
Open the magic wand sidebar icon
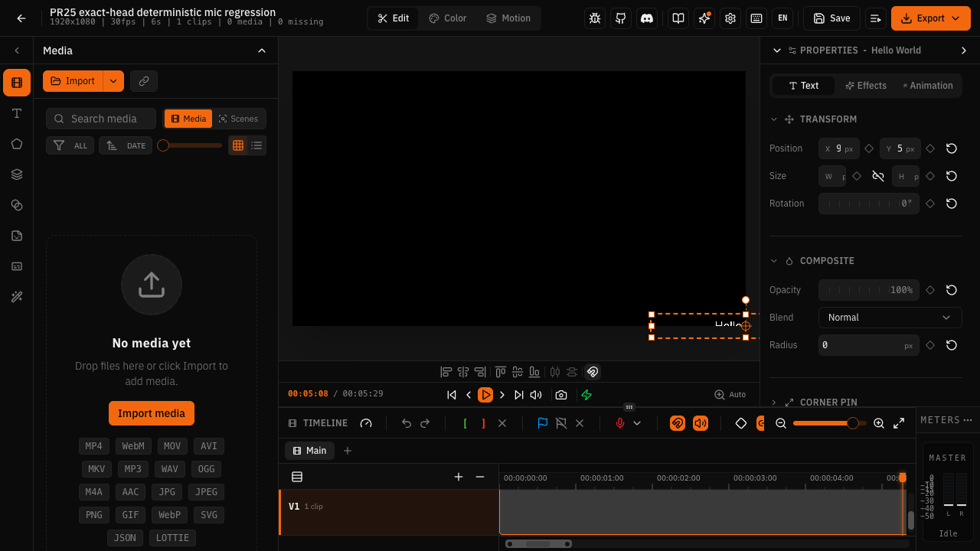tap(17, 297)
